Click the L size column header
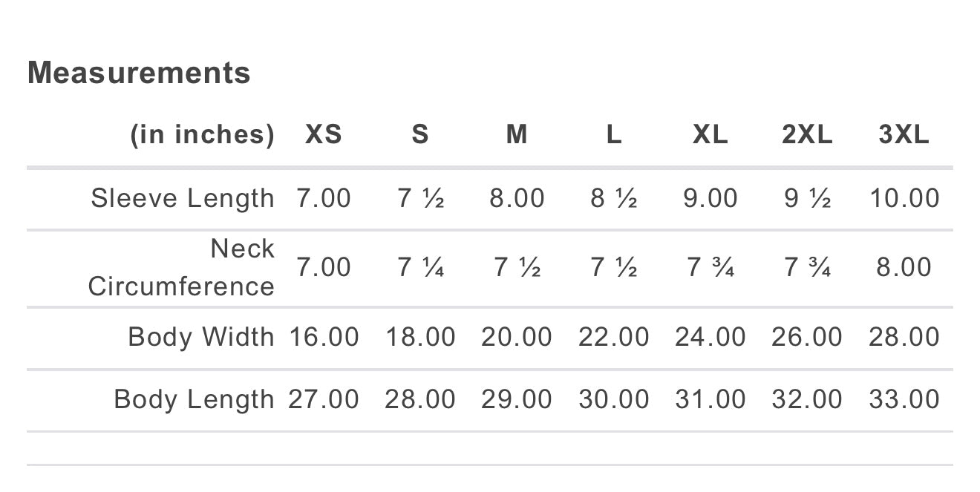This screenshot has width=980, height=492. pyautogui.click(x=614, y=134)
